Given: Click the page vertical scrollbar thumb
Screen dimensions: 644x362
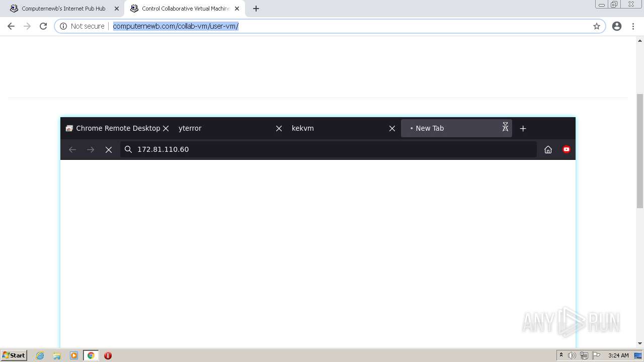Looking at the screenshot, I should click(640, 151).
